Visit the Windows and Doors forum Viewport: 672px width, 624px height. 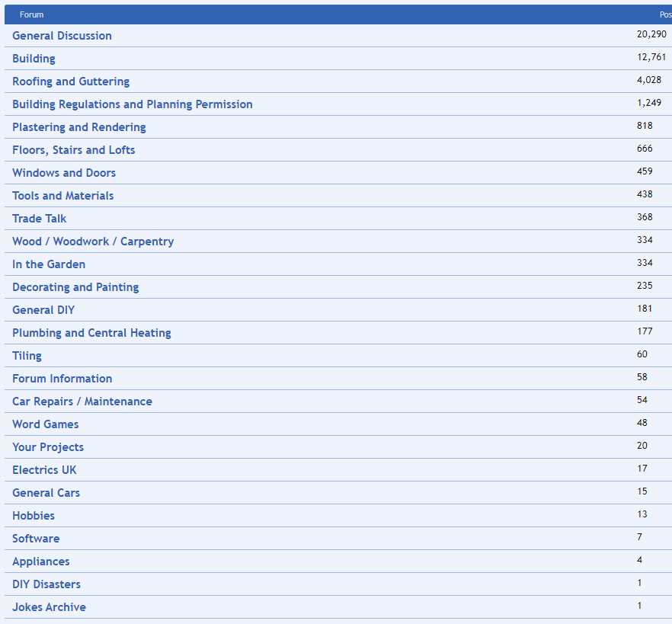64,173
